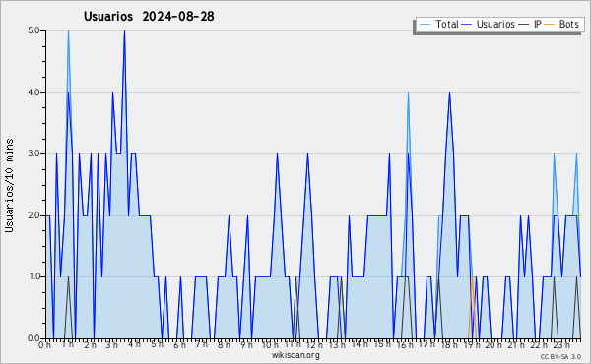
Task: Click the '2 h' x-axis label
Action: (x=90, y=344)
